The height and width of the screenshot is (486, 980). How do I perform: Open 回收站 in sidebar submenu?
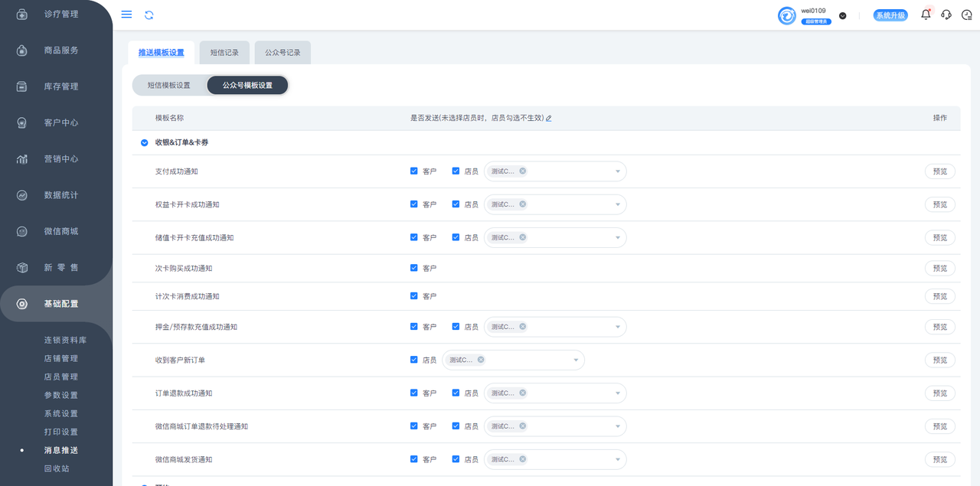[x=57, y=468]
